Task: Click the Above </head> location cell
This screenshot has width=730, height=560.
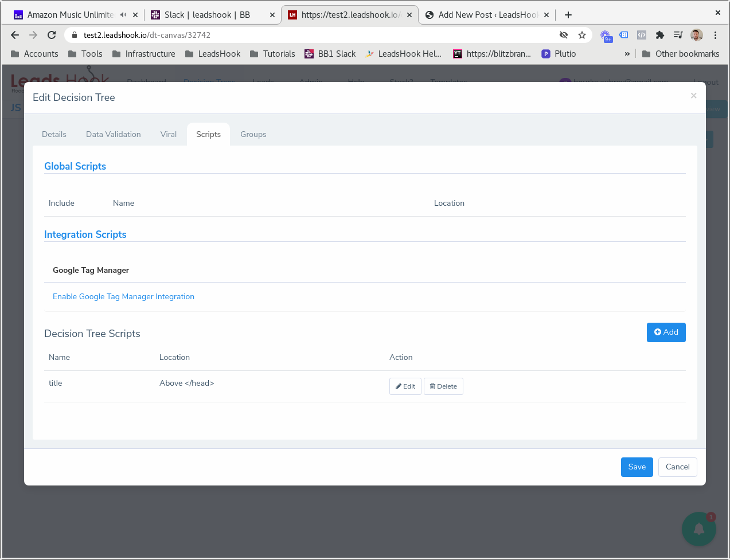Action: click(x=187, y=383)
